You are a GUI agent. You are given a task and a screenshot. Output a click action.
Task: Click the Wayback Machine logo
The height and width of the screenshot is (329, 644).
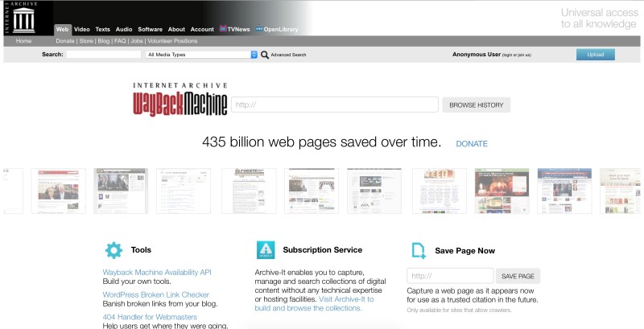[180, 99]
